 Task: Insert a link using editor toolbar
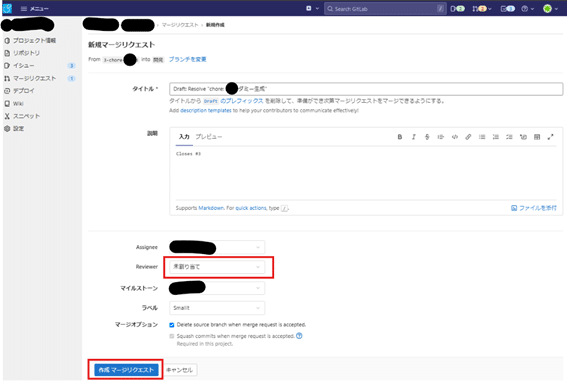pos(468,137)
